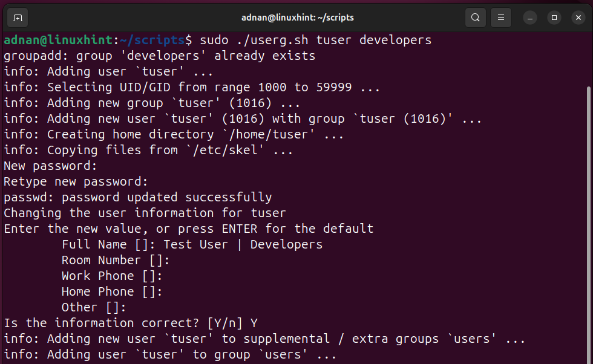Viewport: 593px width, 364px height.
Task: Click the Creating home directory line
Action: [174, 135]
